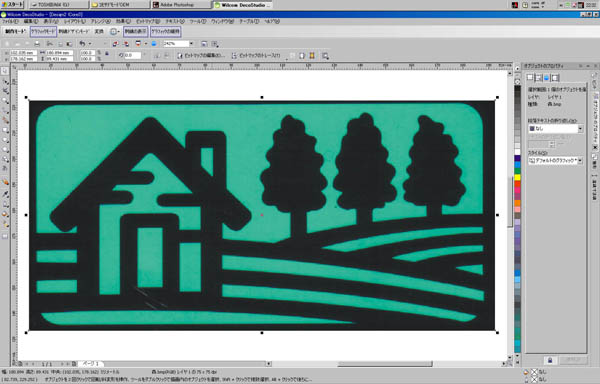Click the lock icon at the panel bottom

coord(550,360)
